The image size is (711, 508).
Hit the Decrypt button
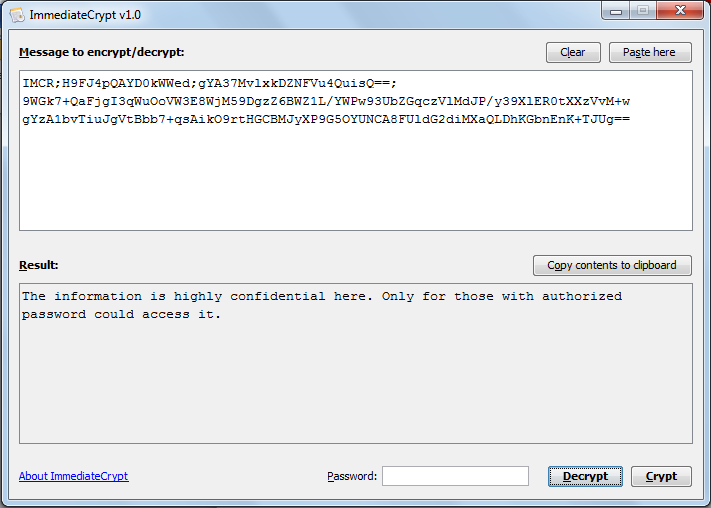tap(585, 476)
